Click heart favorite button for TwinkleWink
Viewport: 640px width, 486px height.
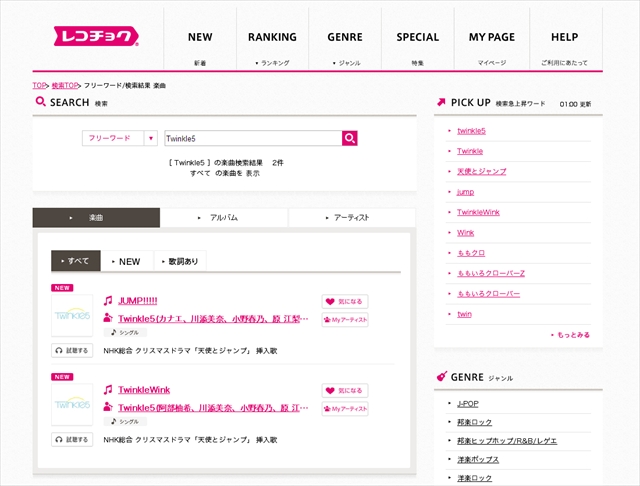point(345,391)
